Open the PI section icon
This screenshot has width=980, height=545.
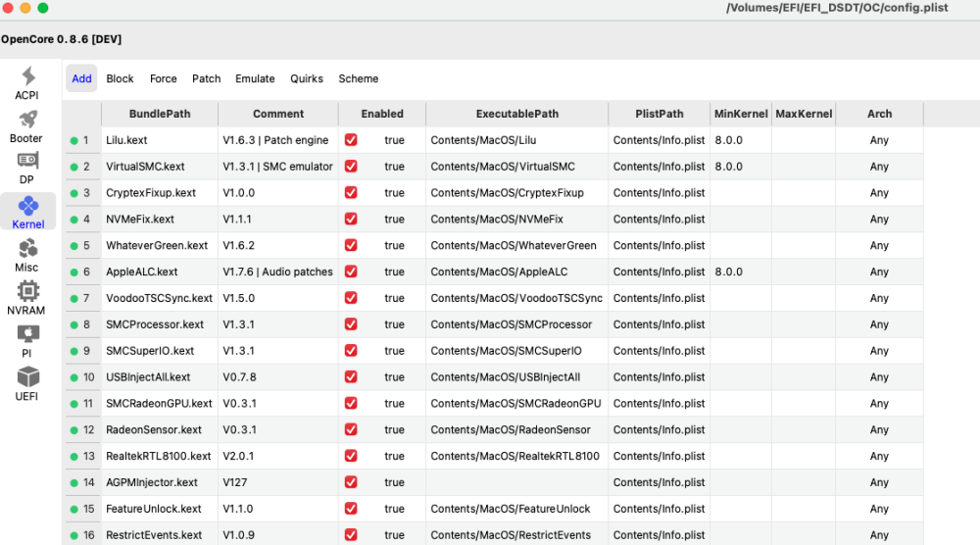[x=27, y=333]
